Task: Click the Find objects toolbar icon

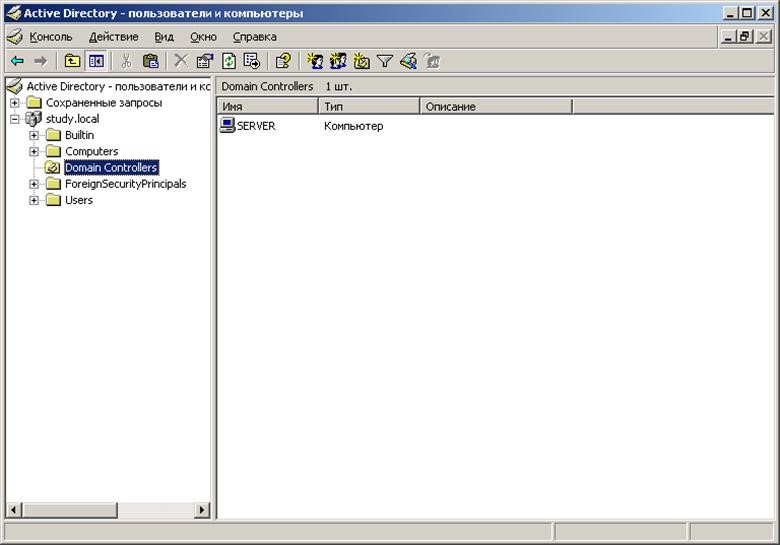Action: click(408, 61)
